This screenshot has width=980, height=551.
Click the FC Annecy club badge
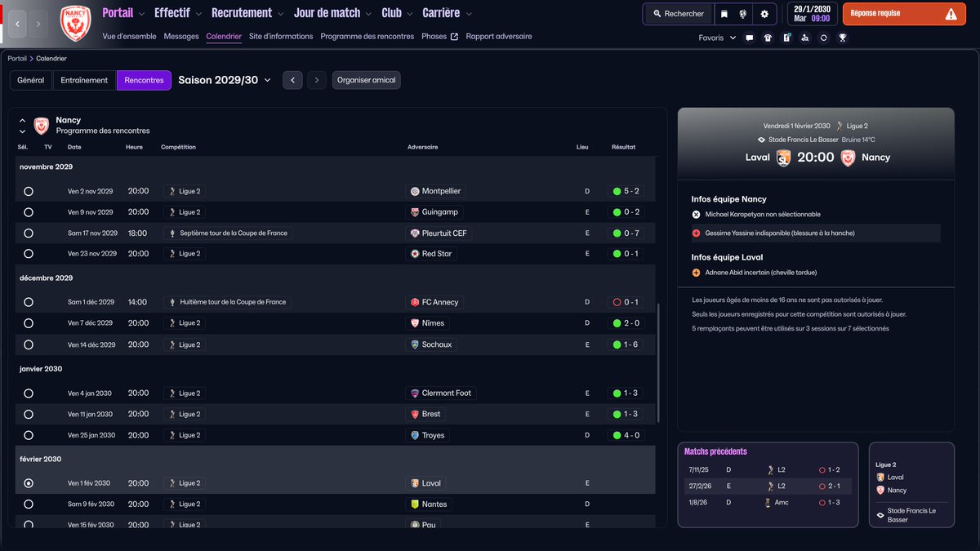[x=415, y=302]
